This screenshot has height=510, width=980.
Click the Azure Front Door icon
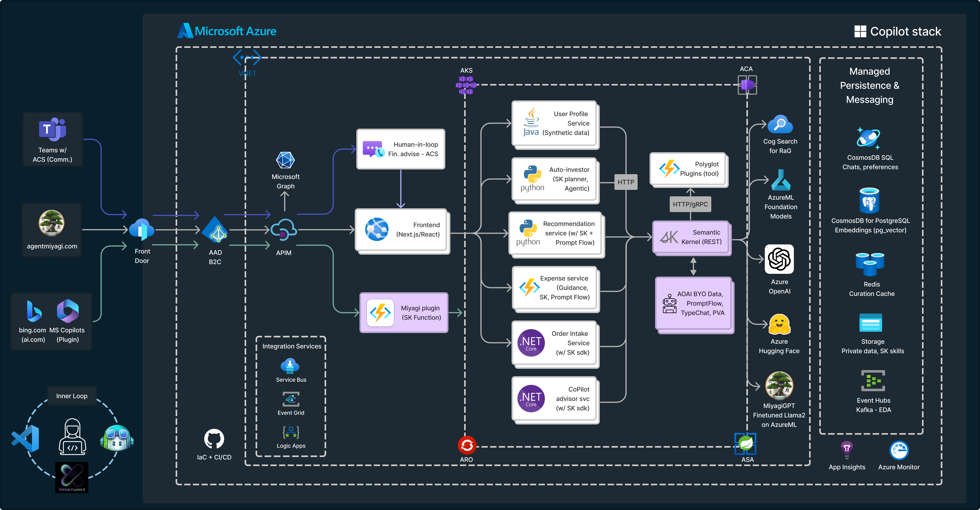coord(142,229)
